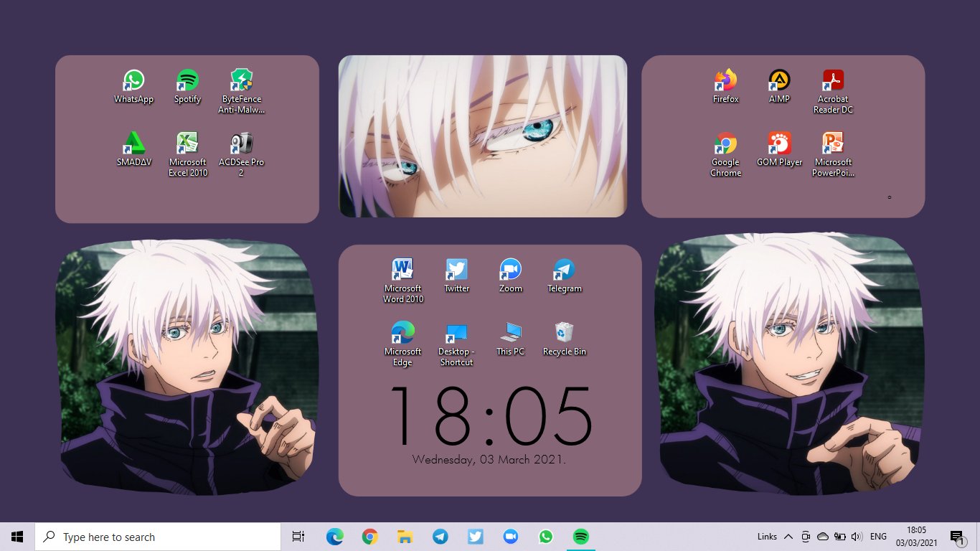Select the ACDSee Pro 2 shortcut
This screenshot has width=980, height=551.
(242, 154)
